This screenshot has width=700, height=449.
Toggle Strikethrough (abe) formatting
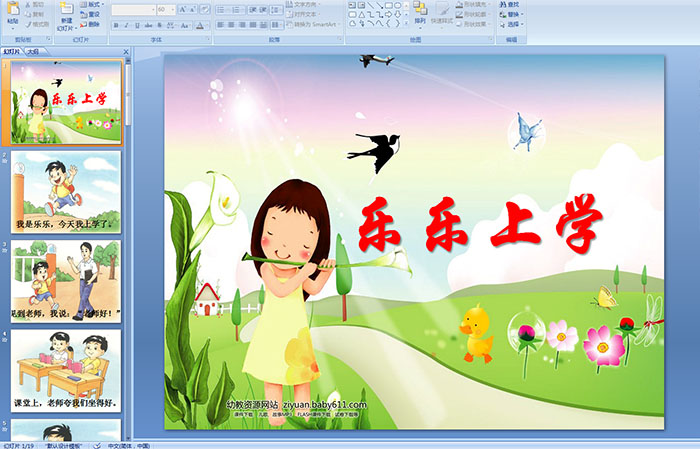[148, 25]
